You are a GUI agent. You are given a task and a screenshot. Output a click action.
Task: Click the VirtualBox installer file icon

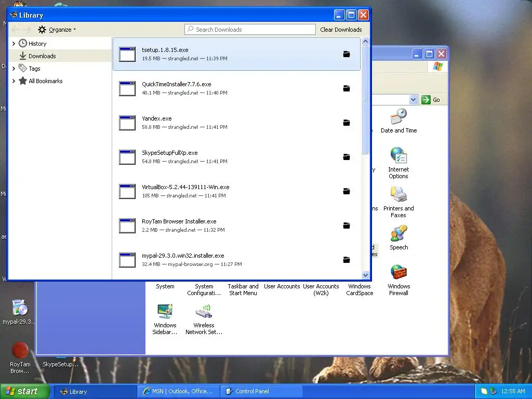click(127, 191)
